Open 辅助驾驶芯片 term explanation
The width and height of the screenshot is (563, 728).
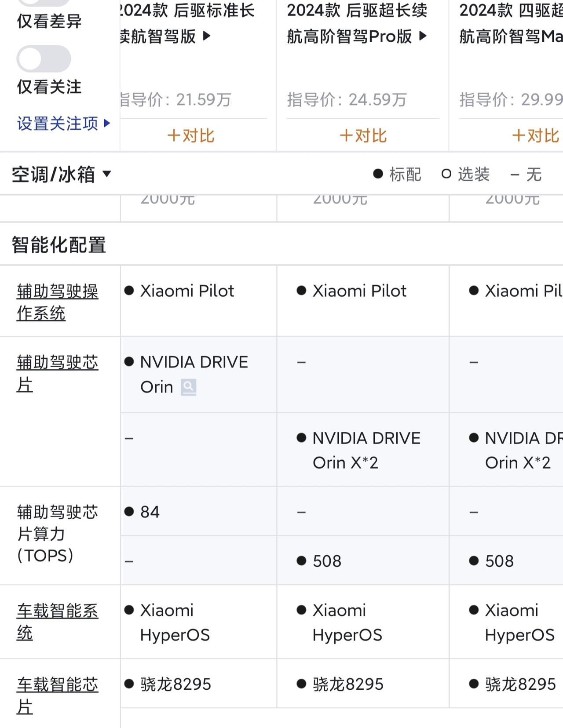(58, 374)
